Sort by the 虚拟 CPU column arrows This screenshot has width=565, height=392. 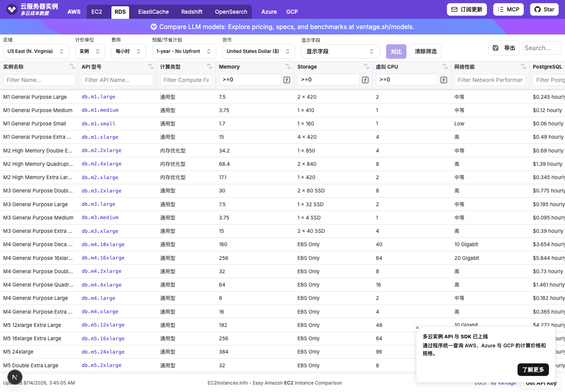pos(445,66)
